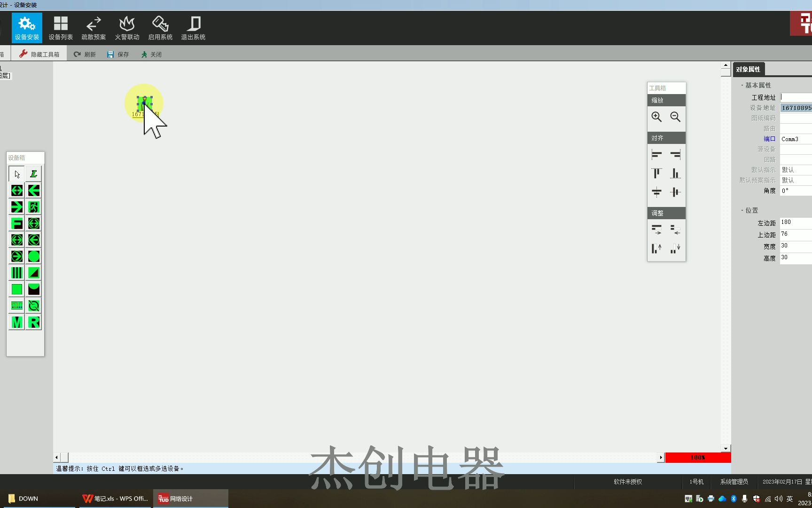
Task: Select the square right arrow sign device
Action: coord(17,207)
